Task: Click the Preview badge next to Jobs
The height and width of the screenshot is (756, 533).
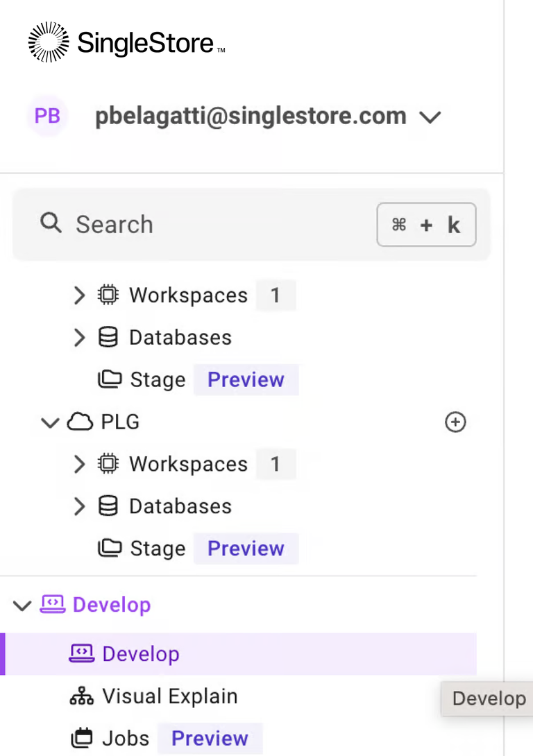Action: click(x=210, y=739)
